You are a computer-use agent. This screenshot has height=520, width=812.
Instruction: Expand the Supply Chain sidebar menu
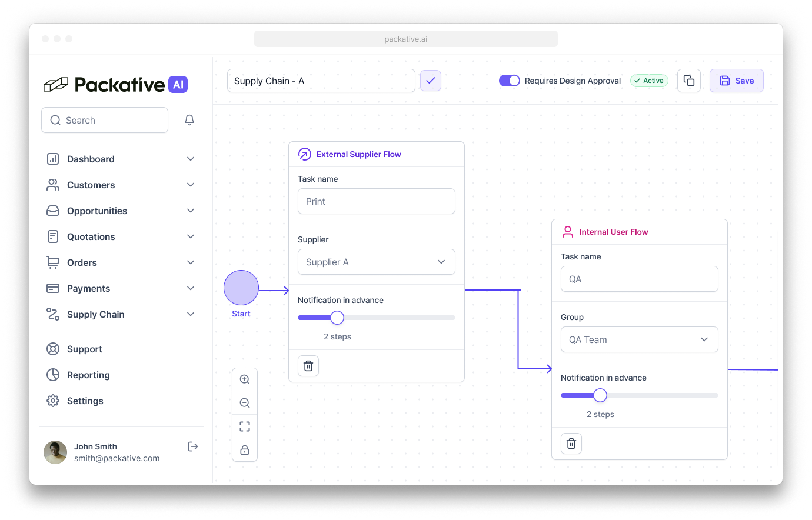coord(121,314)
